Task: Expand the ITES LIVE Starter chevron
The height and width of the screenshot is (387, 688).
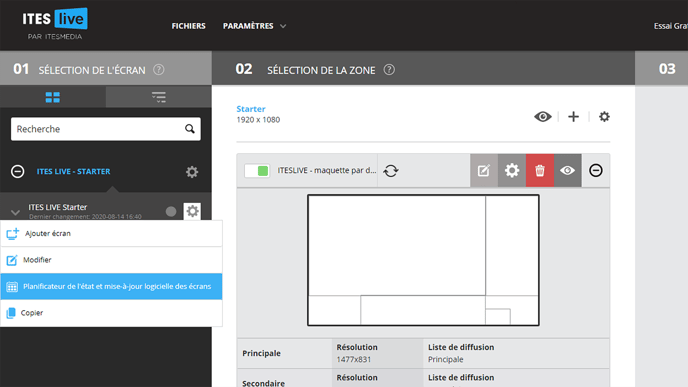Action: (15, 212)
